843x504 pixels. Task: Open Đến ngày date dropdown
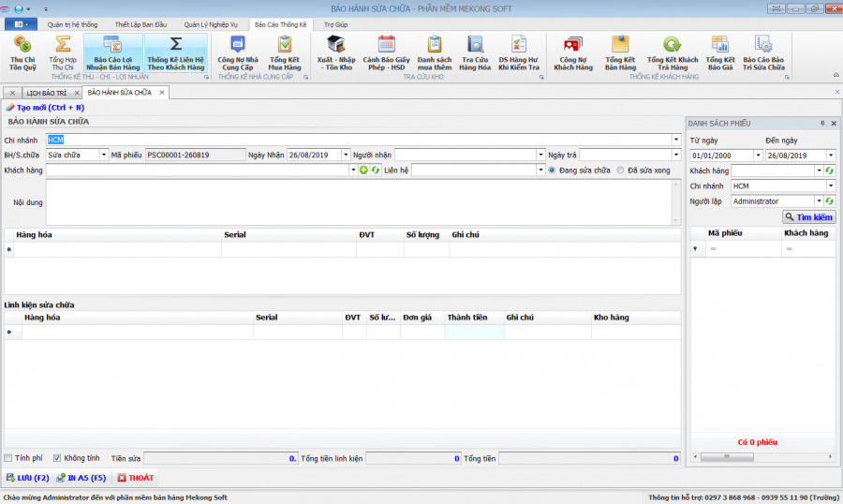pyautogui.click(x=831, y=156)
